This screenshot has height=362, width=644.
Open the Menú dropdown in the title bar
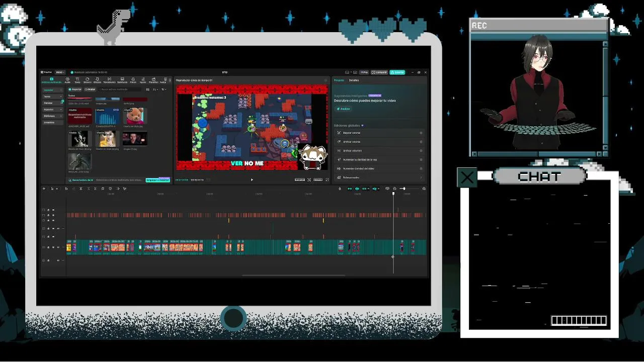pos(60,72)
